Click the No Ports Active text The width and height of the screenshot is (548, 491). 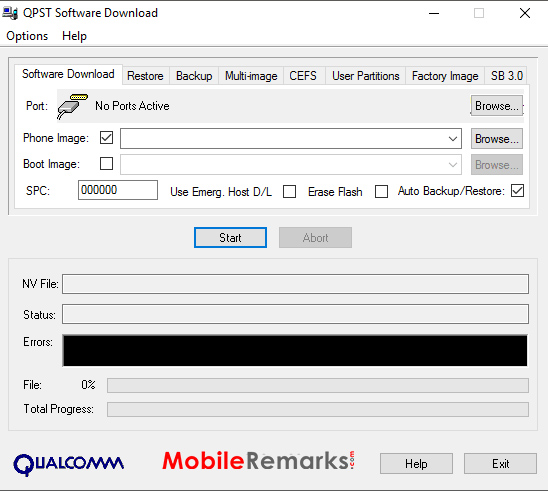(x=132, y=106)
